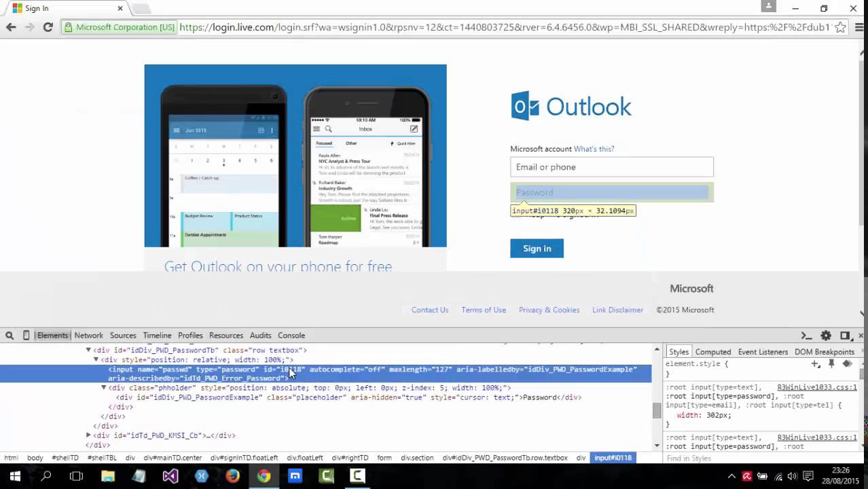Select the Event Listeners sidebar tab
868x489 pixels.
[x=763, y=352]
